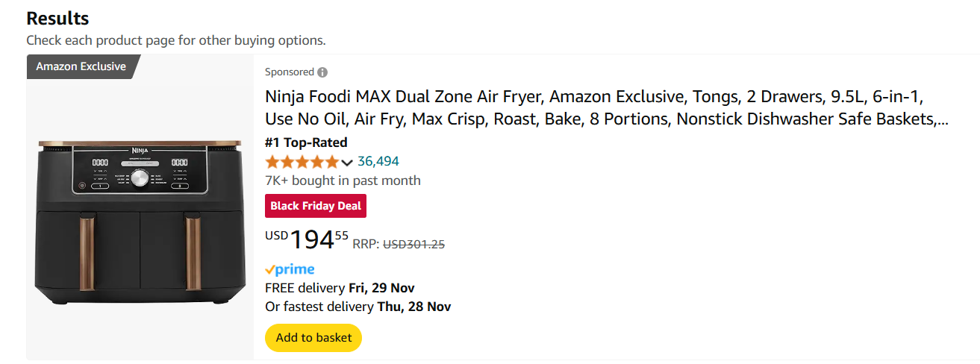Select the USD 194.55 price

click(308, 239)
